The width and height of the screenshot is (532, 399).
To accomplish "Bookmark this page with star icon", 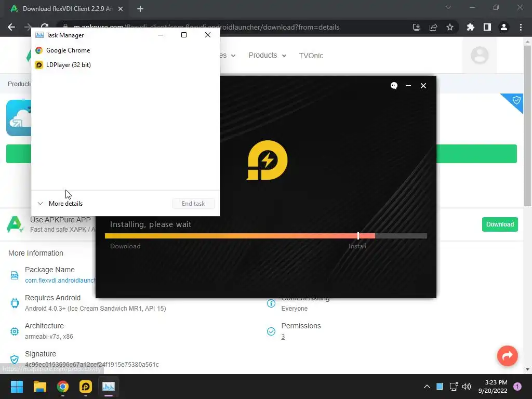I will tap(449, 27).
